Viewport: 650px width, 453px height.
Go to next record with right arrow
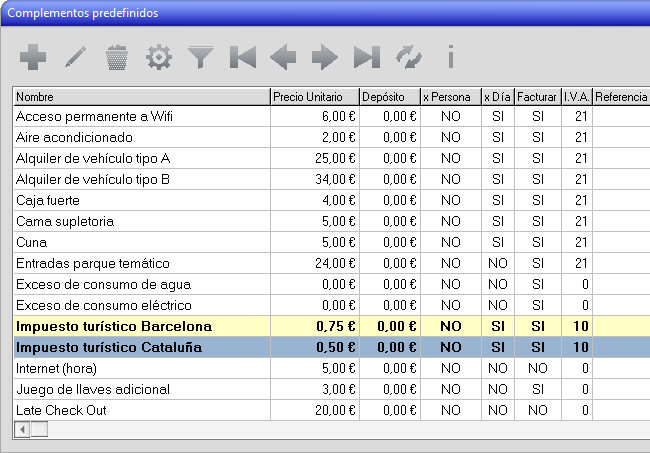click(325, 58)
